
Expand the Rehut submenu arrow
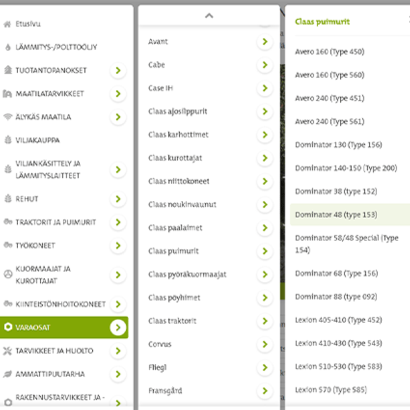tap(118, 199)
